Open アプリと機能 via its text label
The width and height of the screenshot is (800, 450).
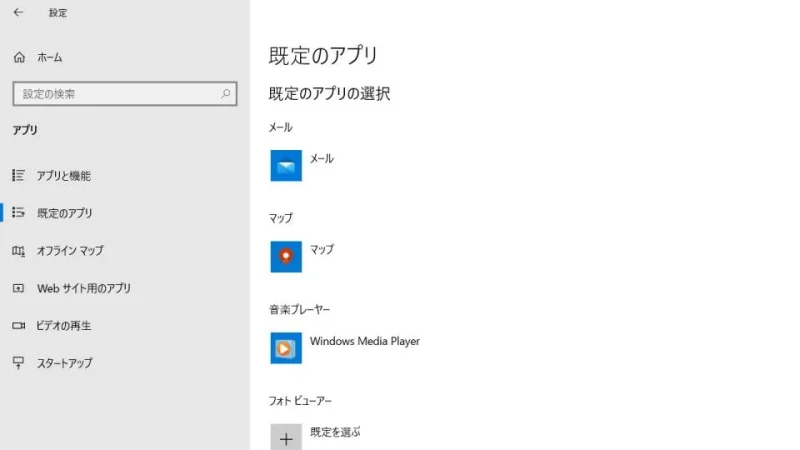click(64, 176)
